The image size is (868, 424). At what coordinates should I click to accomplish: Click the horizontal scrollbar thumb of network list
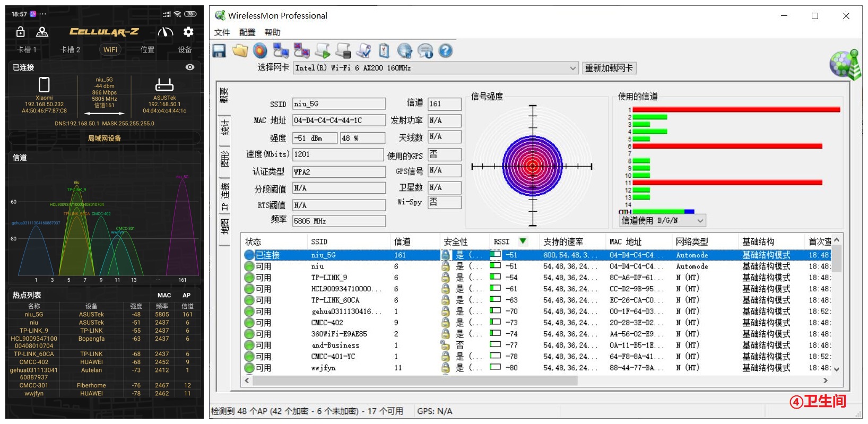click(415, 380)
